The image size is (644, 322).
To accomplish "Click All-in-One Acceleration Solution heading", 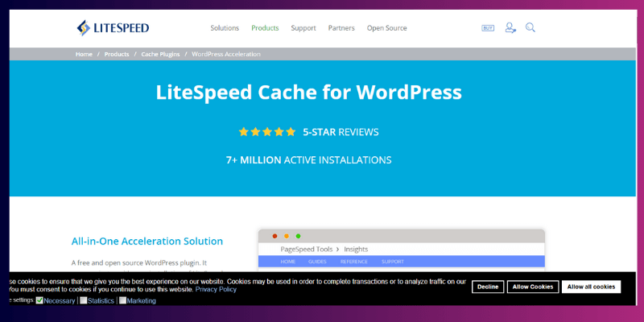I will (147, 241).
